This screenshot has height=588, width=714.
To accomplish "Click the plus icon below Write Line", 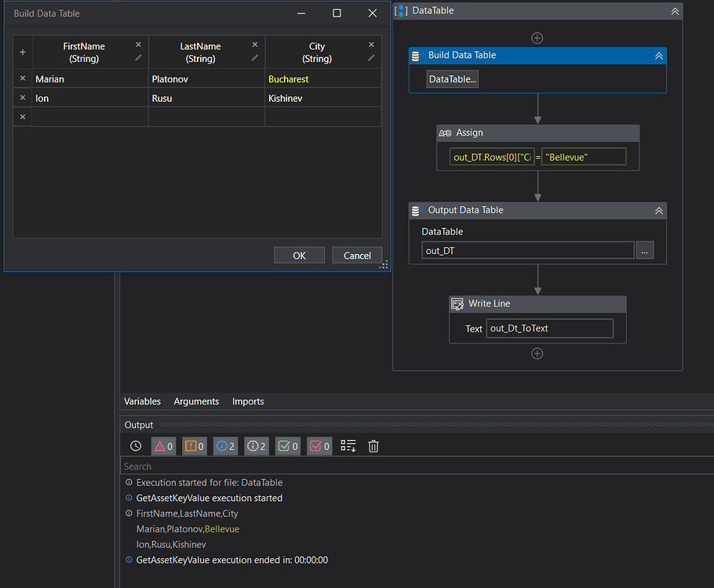I will click(x=537, y=354).
